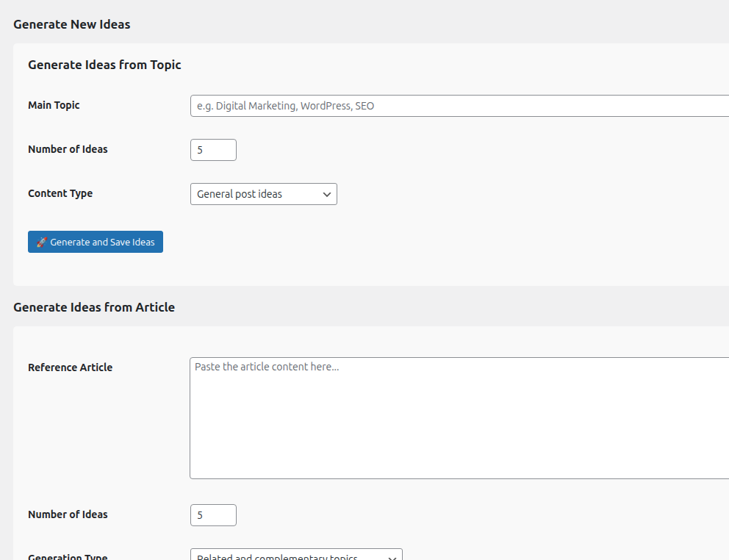This screenshot has width=729, height=560.
Task: Click the chevron arrow beside General post ideas
Action: [326, 195]
